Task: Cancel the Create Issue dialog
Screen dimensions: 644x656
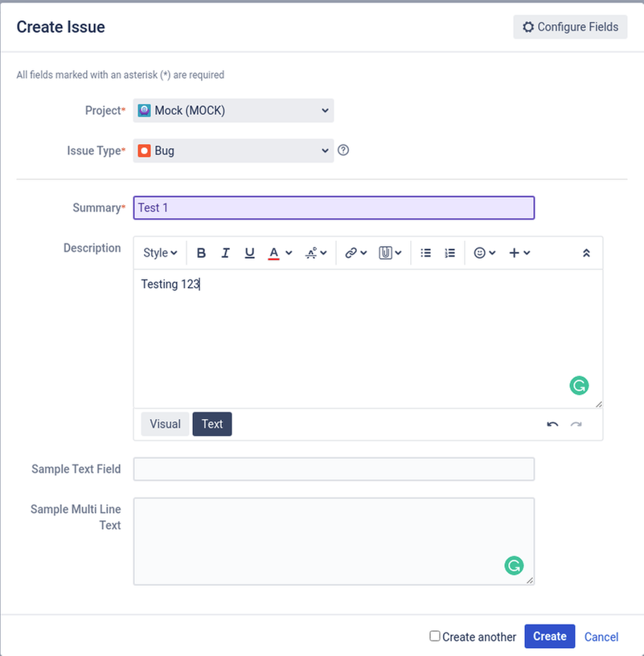Action: coord(601,637)
